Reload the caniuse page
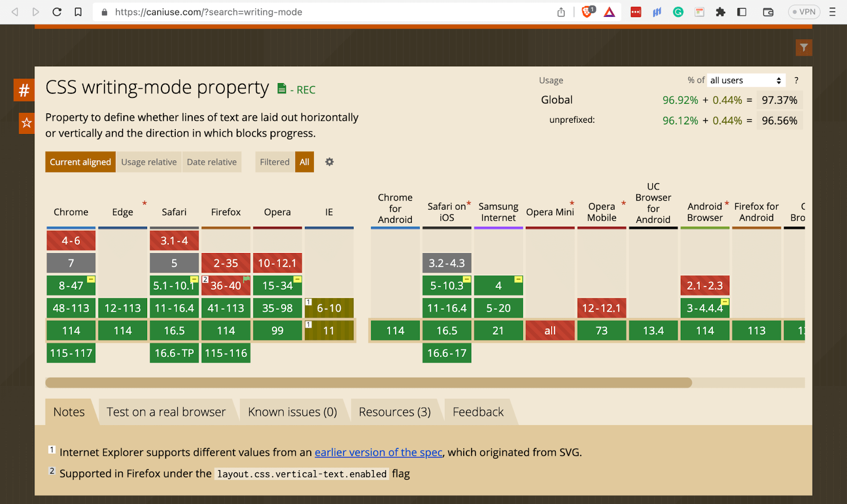Screen dimensions: 847x504 pyautogui.click(x=57, y=12)
